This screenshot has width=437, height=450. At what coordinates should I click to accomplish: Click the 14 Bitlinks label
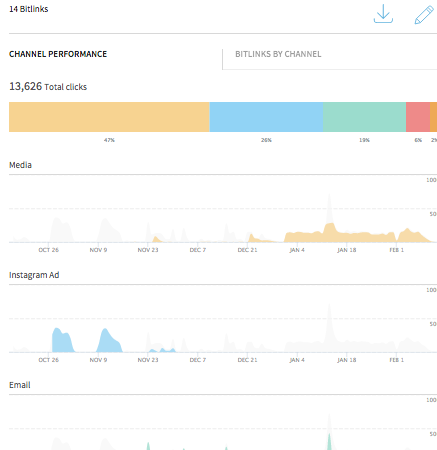[29, 9]
